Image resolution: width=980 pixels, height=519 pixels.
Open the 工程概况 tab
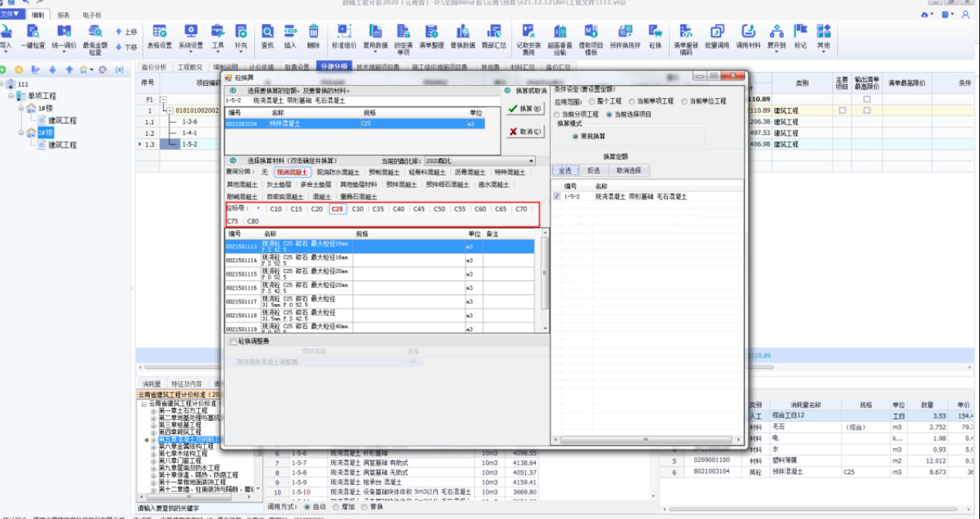190,67
